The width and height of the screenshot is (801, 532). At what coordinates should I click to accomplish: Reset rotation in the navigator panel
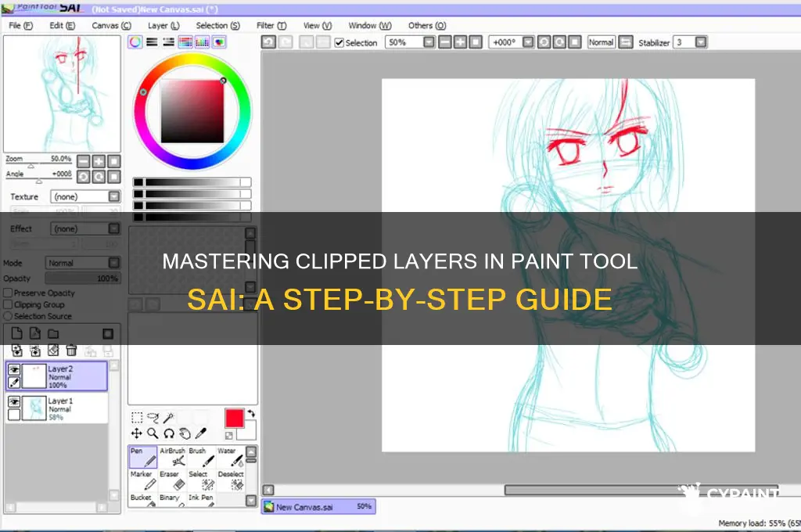click(x=114, y=177)
